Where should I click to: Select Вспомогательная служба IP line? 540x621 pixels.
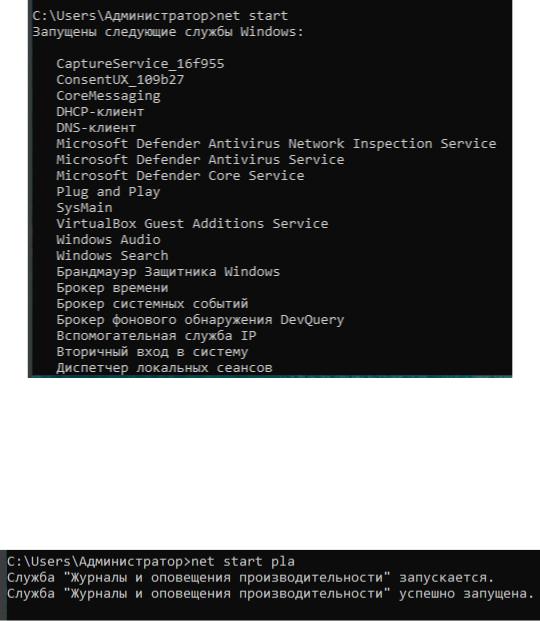pyautogui.click(x=156, y=335)
